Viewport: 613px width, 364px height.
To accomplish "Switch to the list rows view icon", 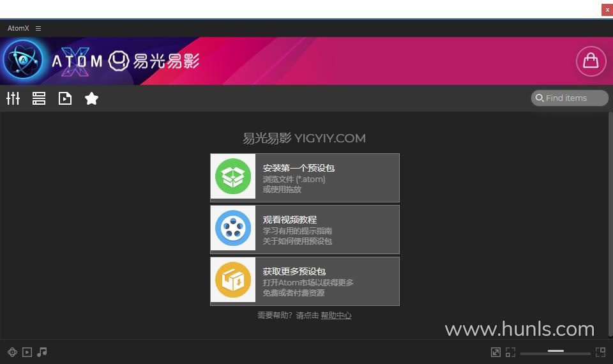I will (x=39, y=98).
